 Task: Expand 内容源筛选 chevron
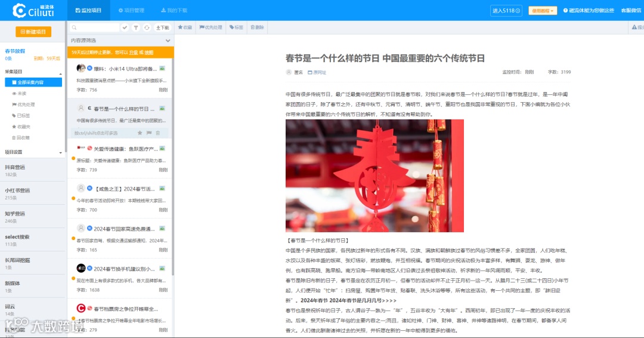tap(168, 40)
